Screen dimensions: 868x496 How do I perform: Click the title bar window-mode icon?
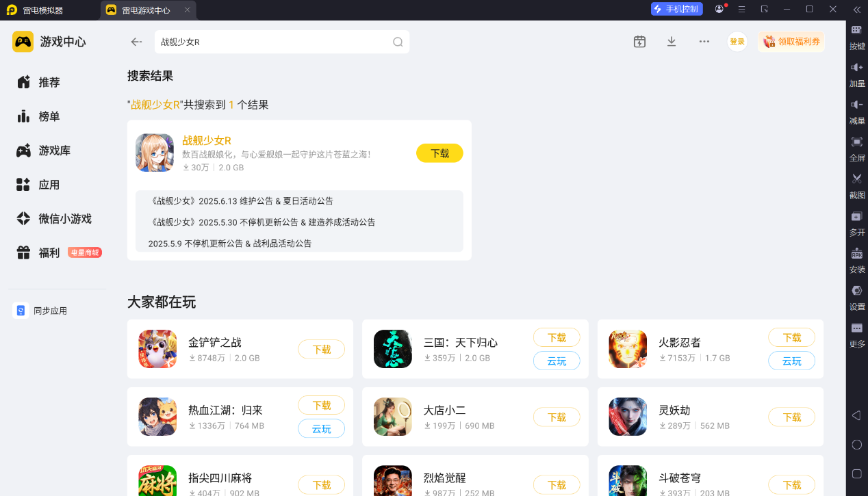pyautogui.click(x=764, y=9)
